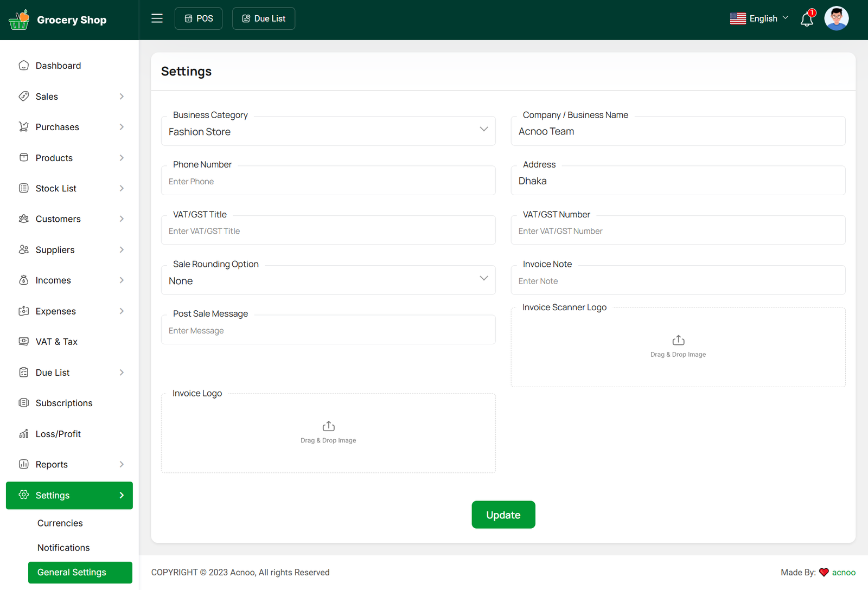Open Subscriptions in the sidebar
The width and height of the screenshot is (868, 590).
coord(64,403)
